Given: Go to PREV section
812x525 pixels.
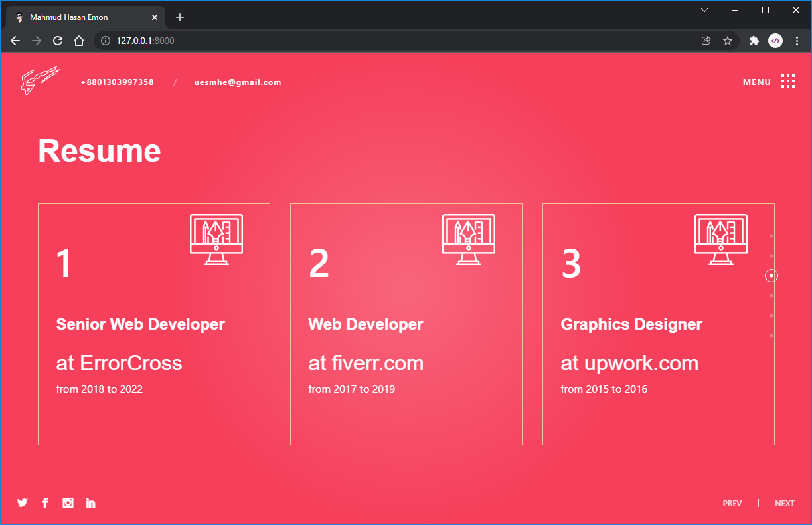Looking at the screenshot, I should 732,504.
